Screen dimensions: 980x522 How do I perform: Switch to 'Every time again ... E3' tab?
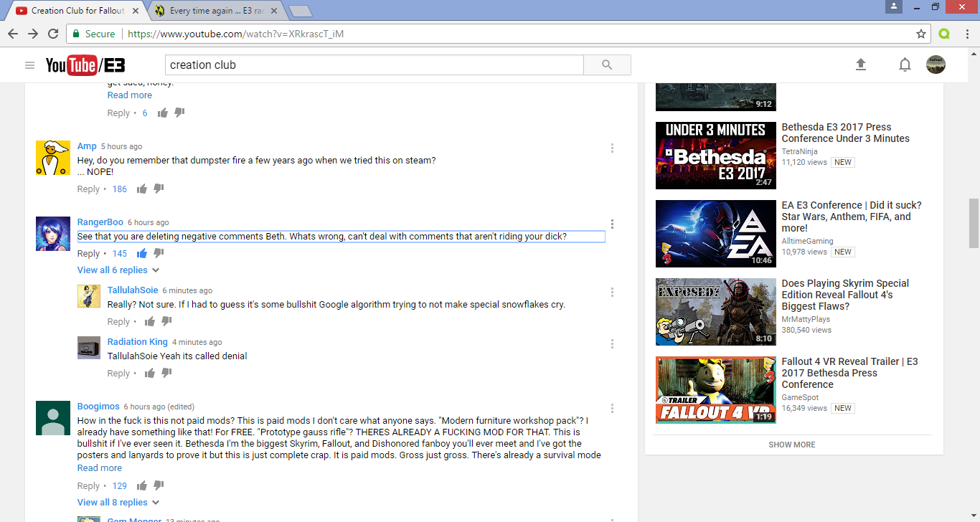click(x=217, y=11)
